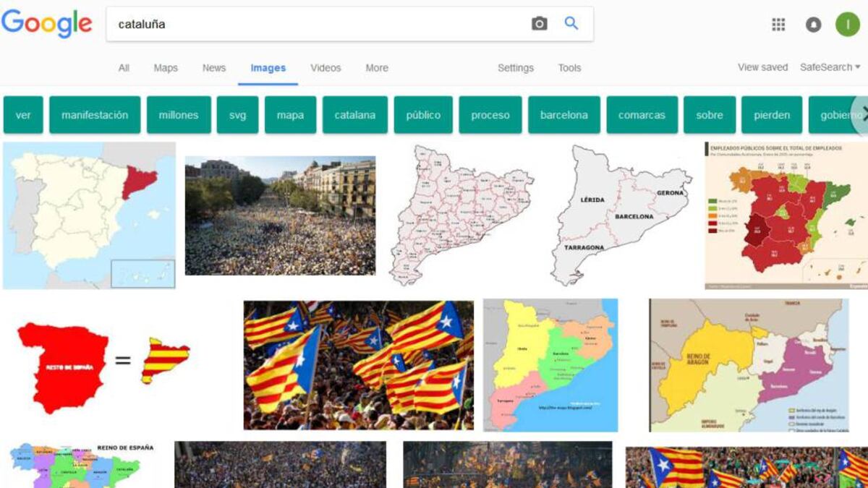Switch to the Videos tab
The height and width of the screenshot is (488, 868).
click(x=325, y=68)
